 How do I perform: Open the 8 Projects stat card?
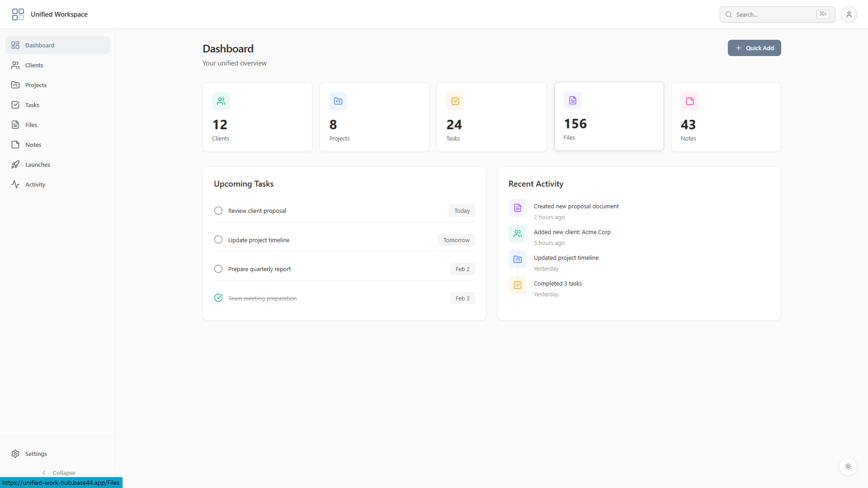[x=374, y=117]
